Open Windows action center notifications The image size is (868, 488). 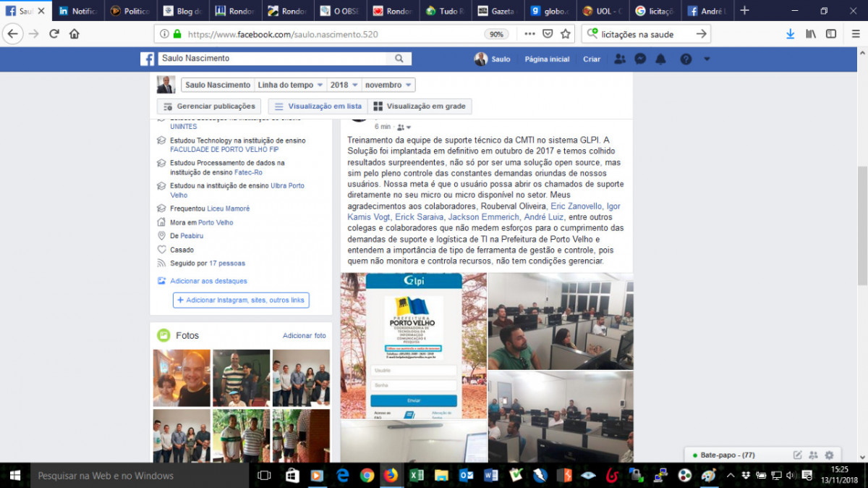point(807,476)
